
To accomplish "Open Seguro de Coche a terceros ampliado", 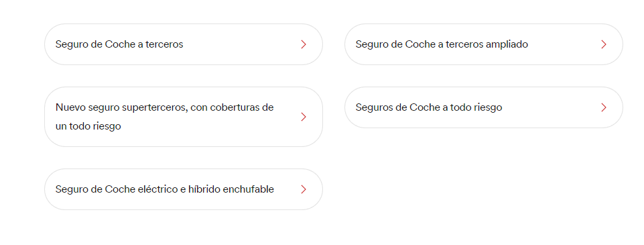I will point(484,44).
